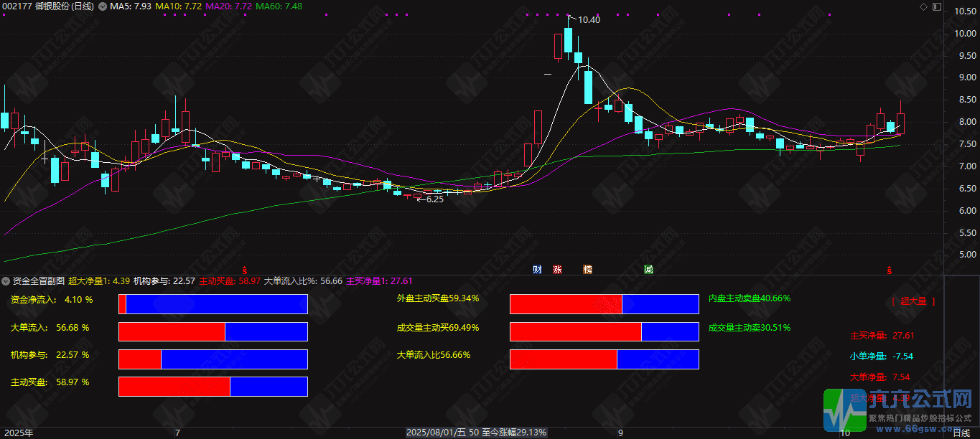The height and width of the screenshot is (439, 980).
Task: Click the month 10 time axis label
Action: [x=845, y=433]
